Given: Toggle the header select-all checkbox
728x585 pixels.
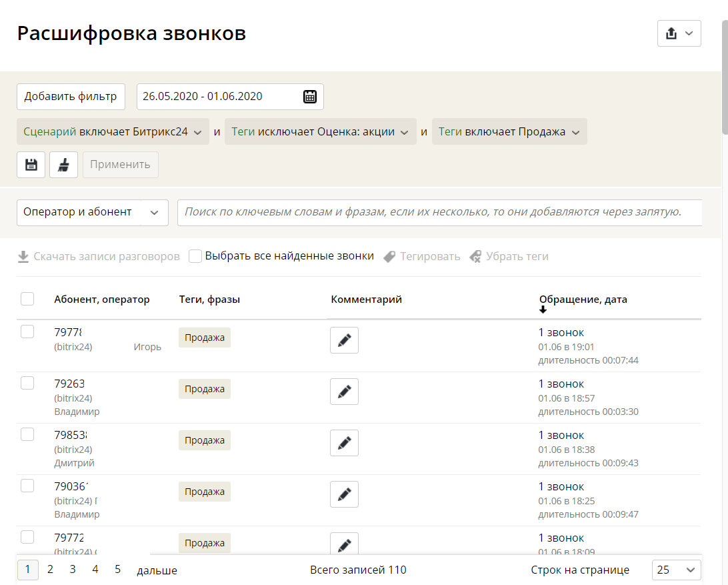Looking at the screenshot, I should (x=27, y=299).
